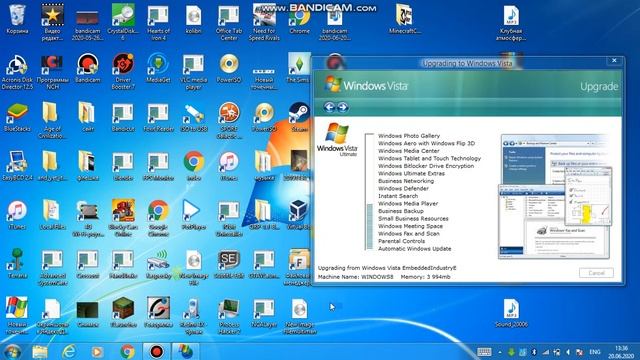This screenshot has width=640, height=360.
Task: Click 'Parental Controls' feature text
Action: coord(401,241)
